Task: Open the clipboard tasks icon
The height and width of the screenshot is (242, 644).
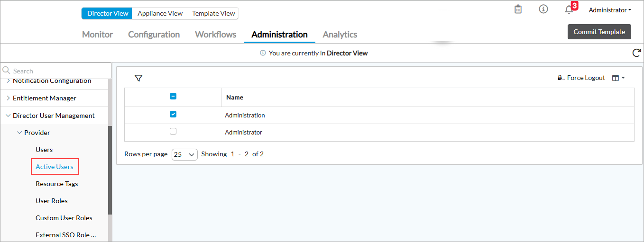Action: (x=518, y=9)
